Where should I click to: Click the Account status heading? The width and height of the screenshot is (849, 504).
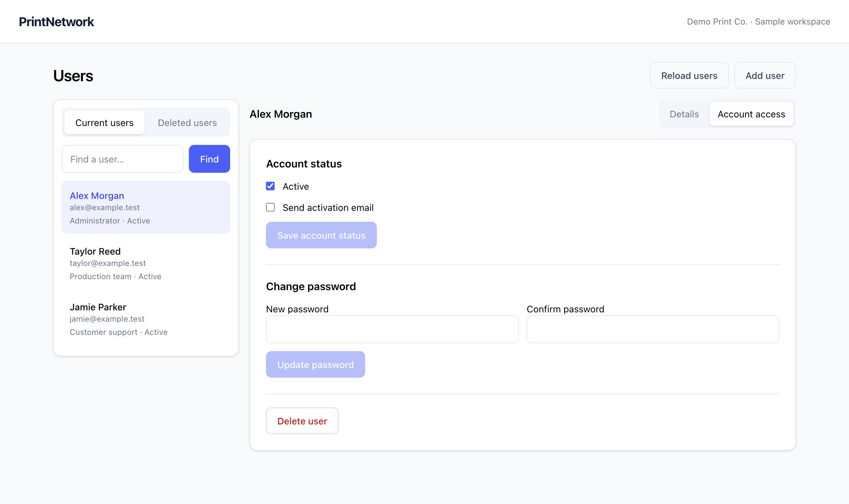coord(303,164)
